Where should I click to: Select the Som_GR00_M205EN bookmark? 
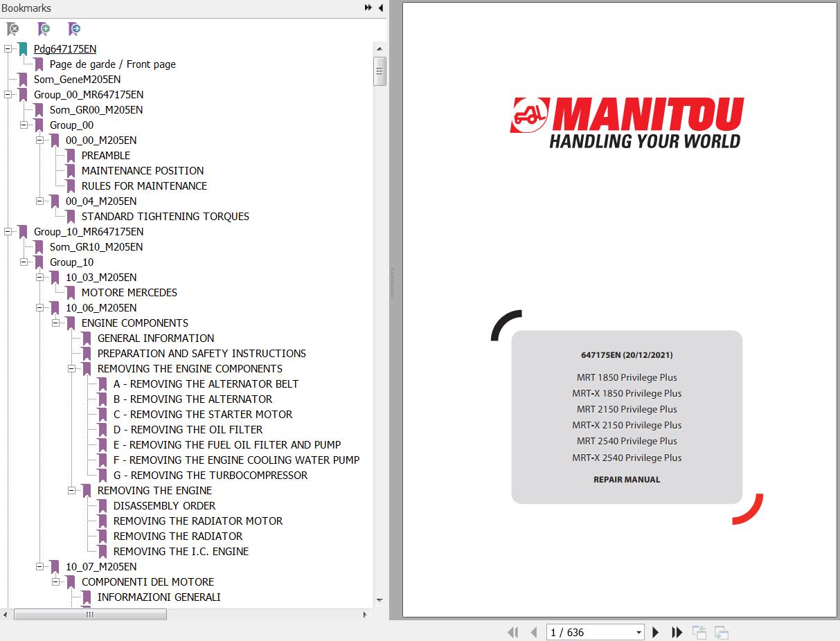tap(96, 110)
